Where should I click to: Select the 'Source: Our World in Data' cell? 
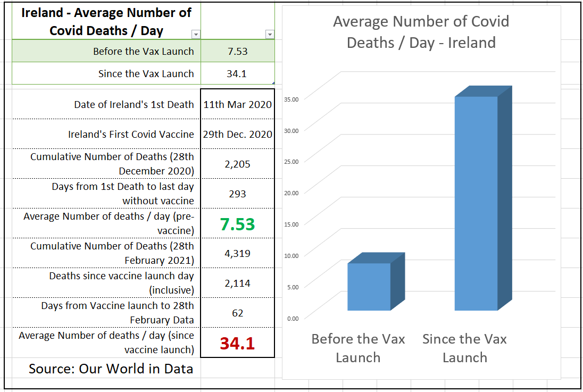tap(111, 369)
